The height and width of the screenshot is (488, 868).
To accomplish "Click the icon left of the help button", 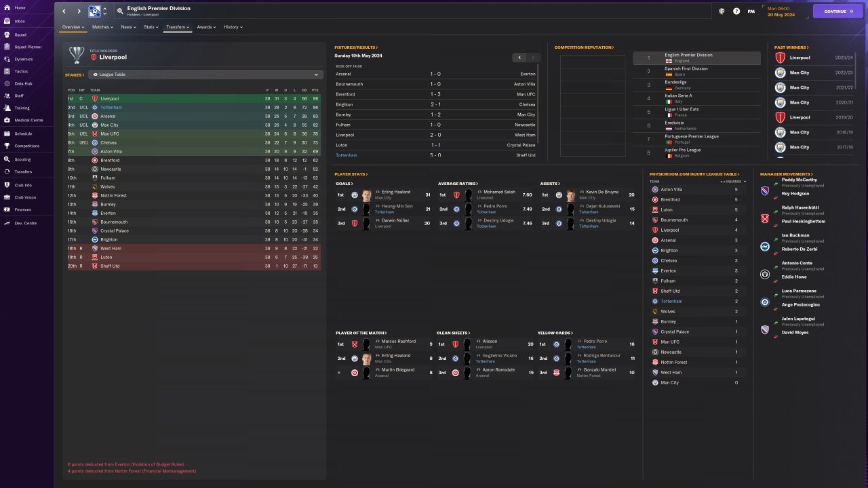I will coord(722,12).
